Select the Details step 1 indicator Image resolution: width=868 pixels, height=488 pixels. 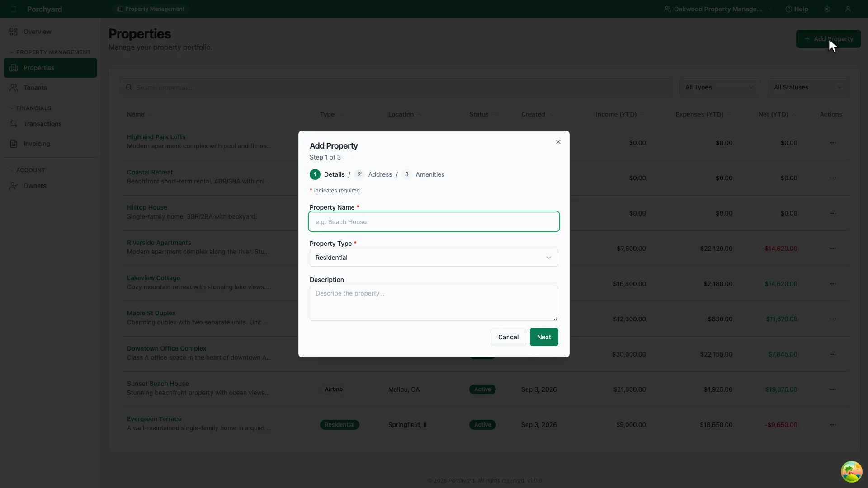[x=327, y=174]
